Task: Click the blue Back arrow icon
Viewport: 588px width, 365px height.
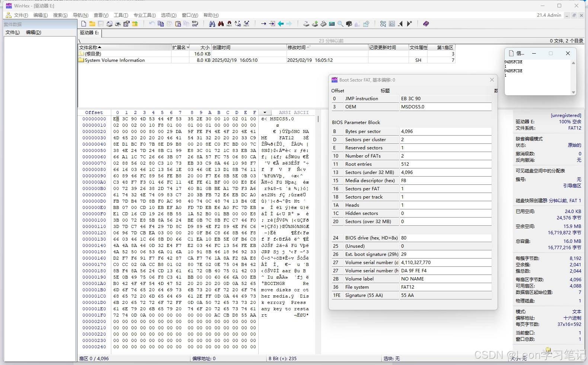Action: coord(281,24)
